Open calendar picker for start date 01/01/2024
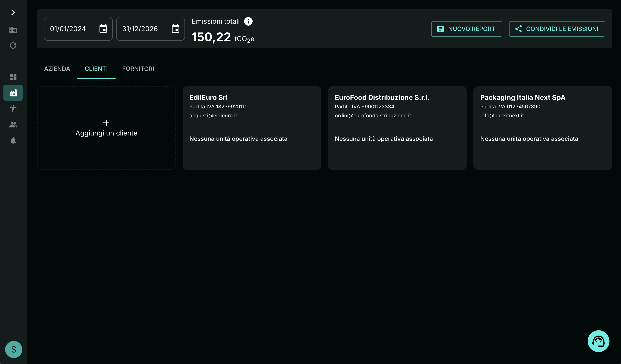The width and height of the screenshot is (621, 364). (103, 29)
